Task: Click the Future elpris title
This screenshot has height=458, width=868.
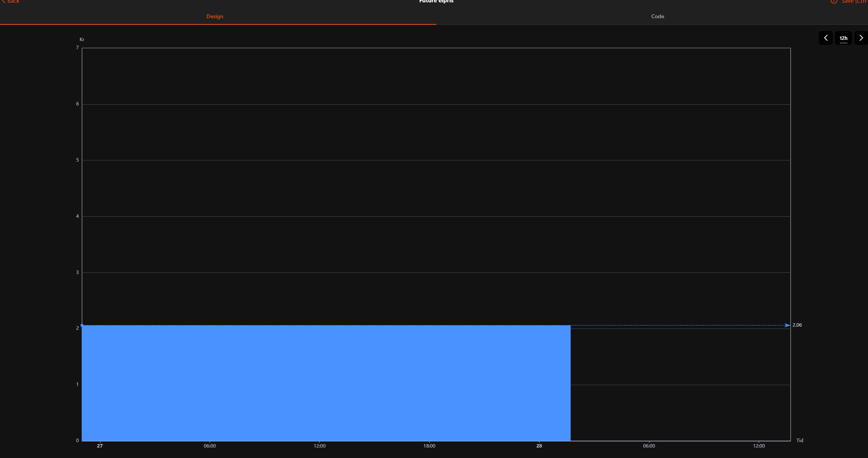Action: click(436, 2)
